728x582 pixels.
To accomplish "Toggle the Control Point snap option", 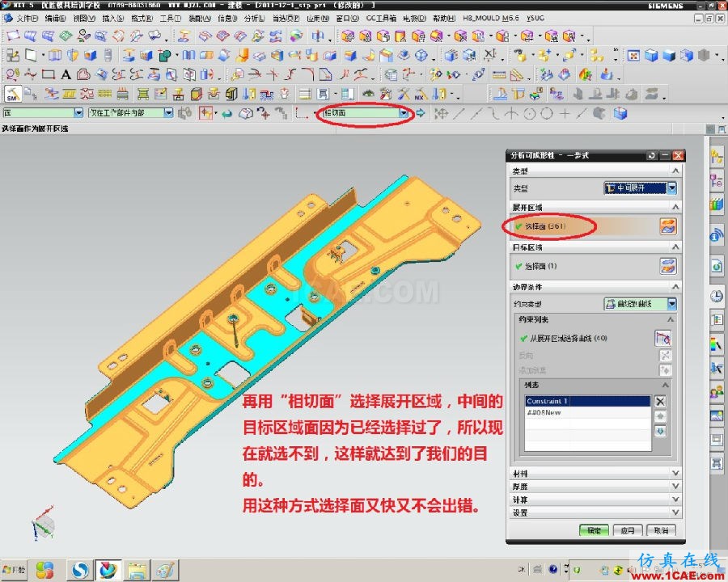I will point(493,113).
